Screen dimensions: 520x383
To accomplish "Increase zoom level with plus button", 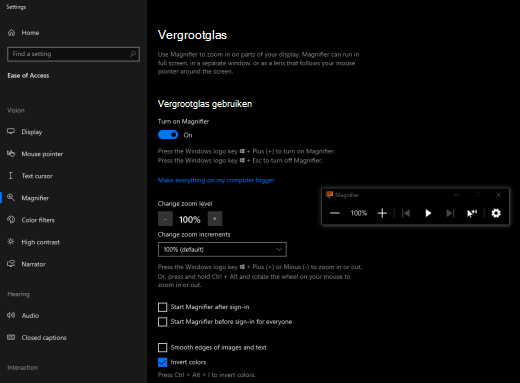I will click(x=215, y=219).
